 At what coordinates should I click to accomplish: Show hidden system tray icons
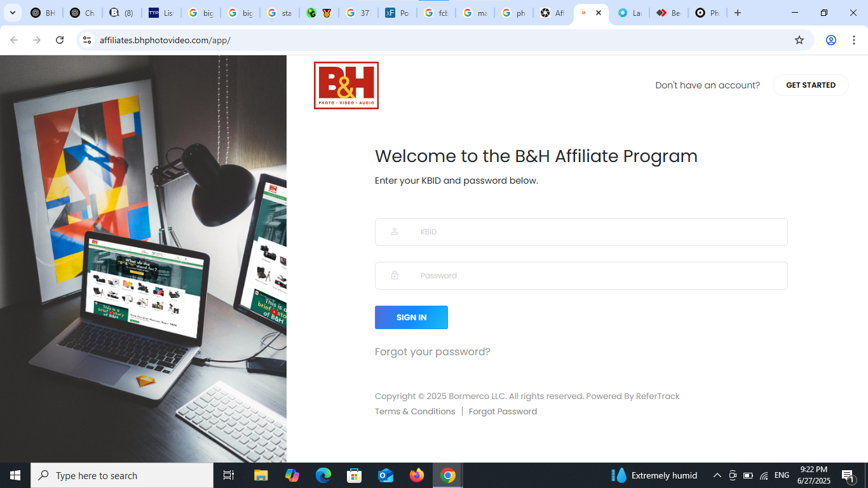pos(717,475)
